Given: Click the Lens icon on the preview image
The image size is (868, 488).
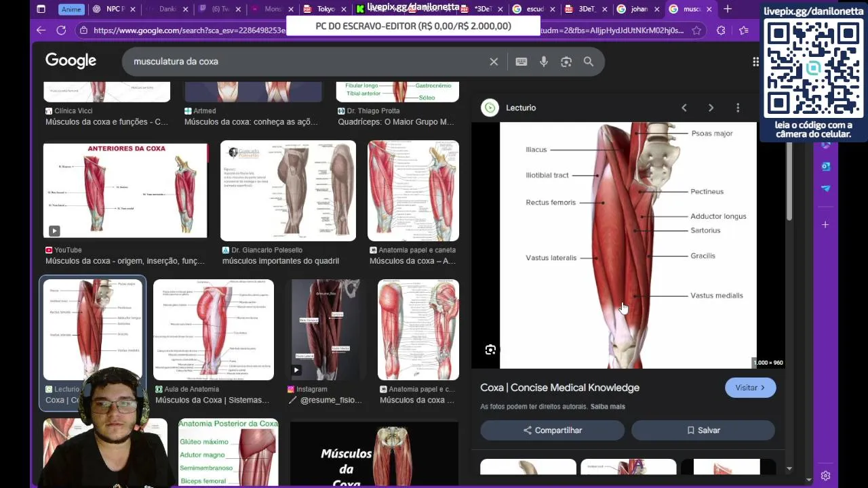Looking at the screenshot, I should tap(490, 350).
